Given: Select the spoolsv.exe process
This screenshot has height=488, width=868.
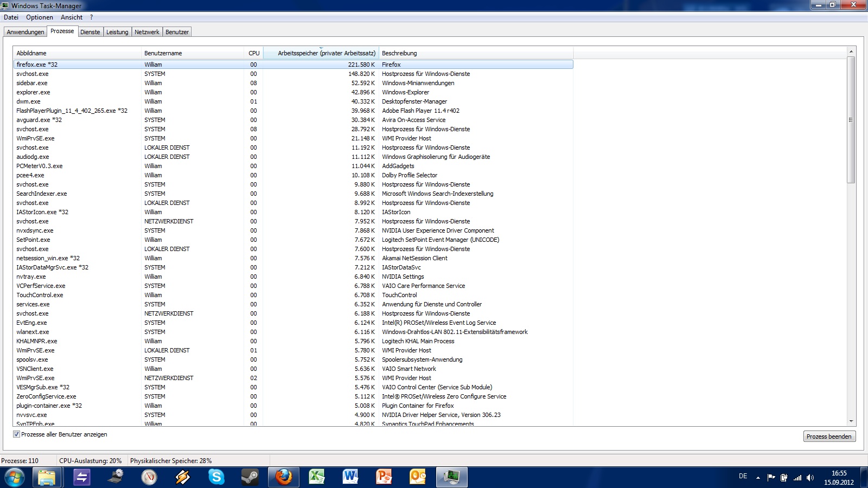Looking at the screenshot, I should tap(293, 359).
